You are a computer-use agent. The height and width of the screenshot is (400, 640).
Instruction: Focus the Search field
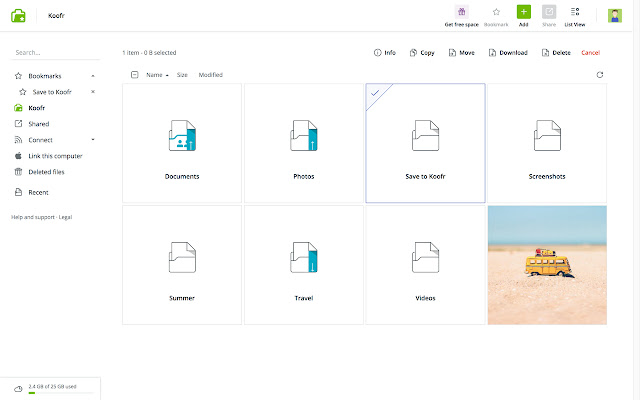tap(55, 53)
